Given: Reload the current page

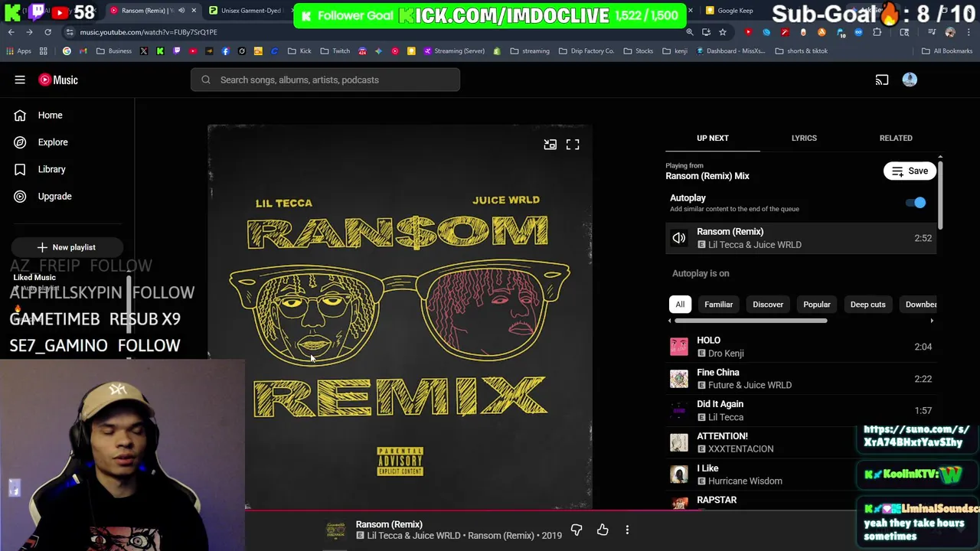Looking at the screenshot, I should 47,32.
